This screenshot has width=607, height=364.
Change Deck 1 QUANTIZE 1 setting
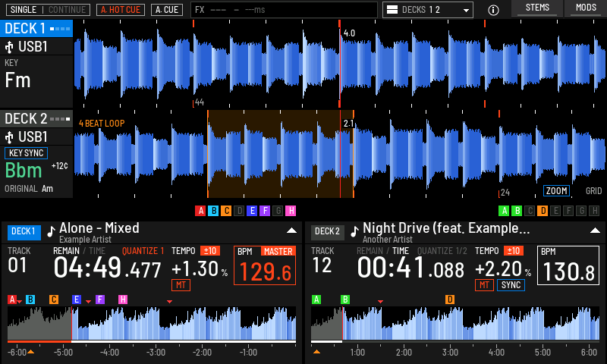point(143,251)
